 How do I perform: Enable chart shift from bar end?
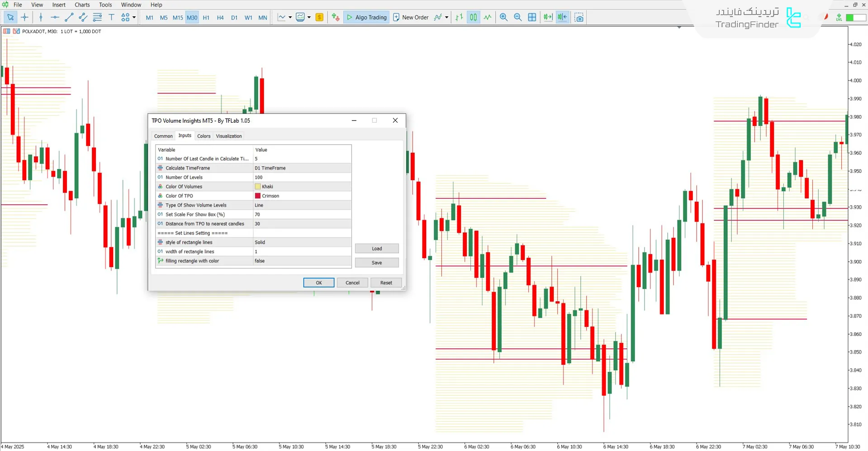(562, 17)
